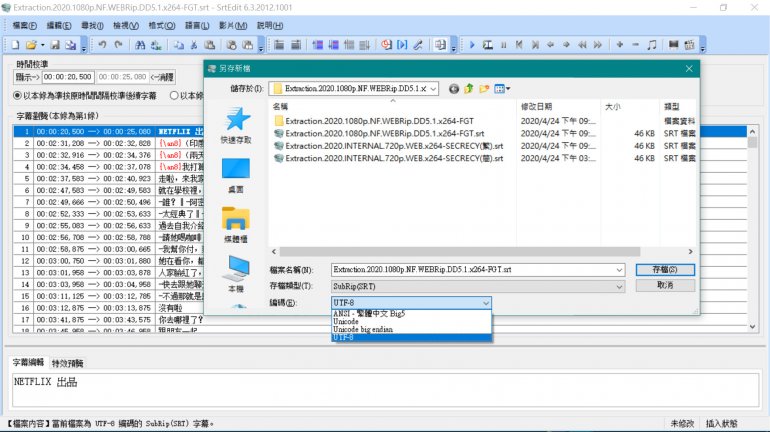Open Libraries folder in dialog sidebar
The width and height of the screenshot is (770, 432).
click(236, 225)
